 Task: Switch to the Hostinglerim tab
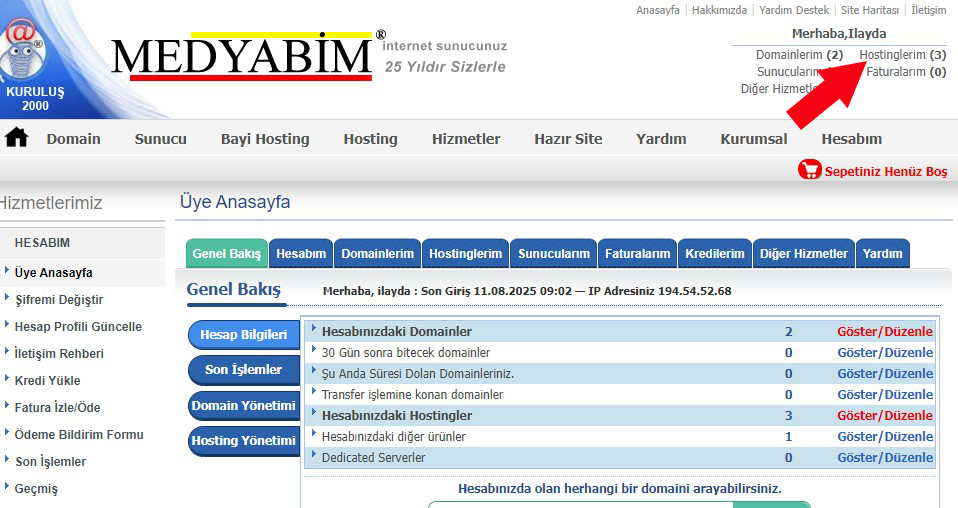coord(466,254)
